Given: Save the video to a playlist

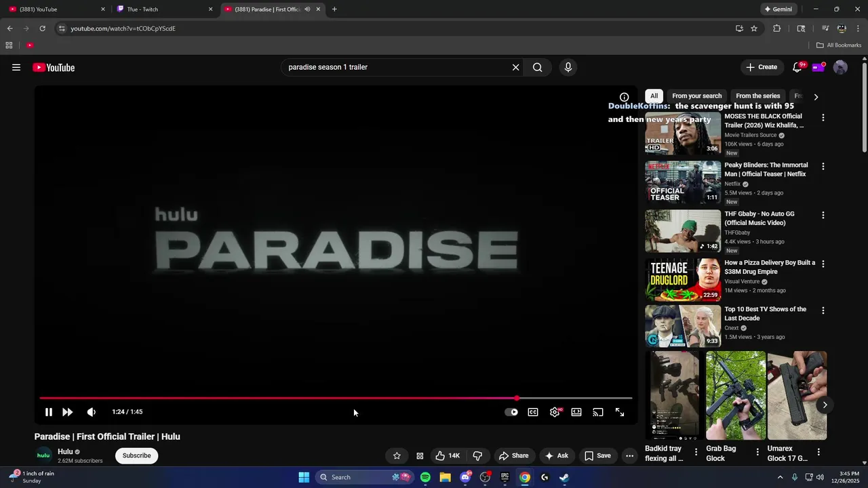Looking at the screenshot, I should coord(597,455).
